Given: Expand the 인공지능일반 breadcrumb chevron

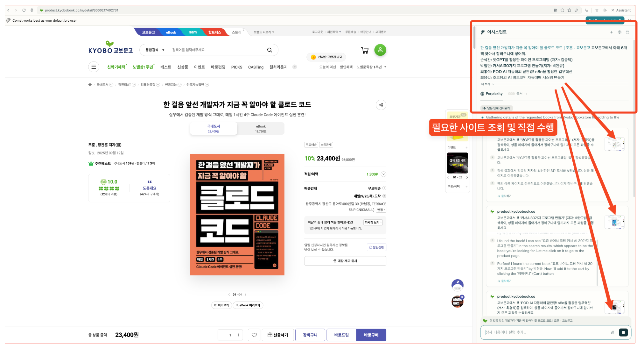Looking at the screenshot, I should 207,85.
